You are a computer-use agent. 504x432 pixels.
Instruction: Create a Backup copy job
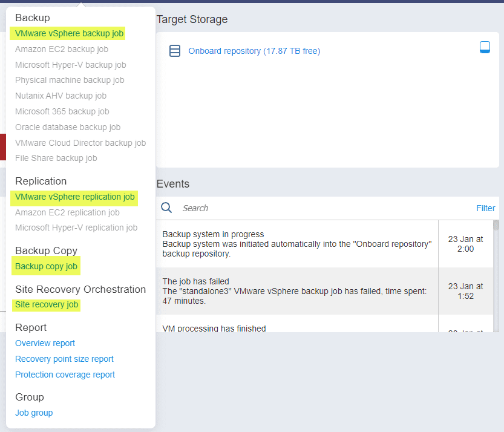pos(47,266)
